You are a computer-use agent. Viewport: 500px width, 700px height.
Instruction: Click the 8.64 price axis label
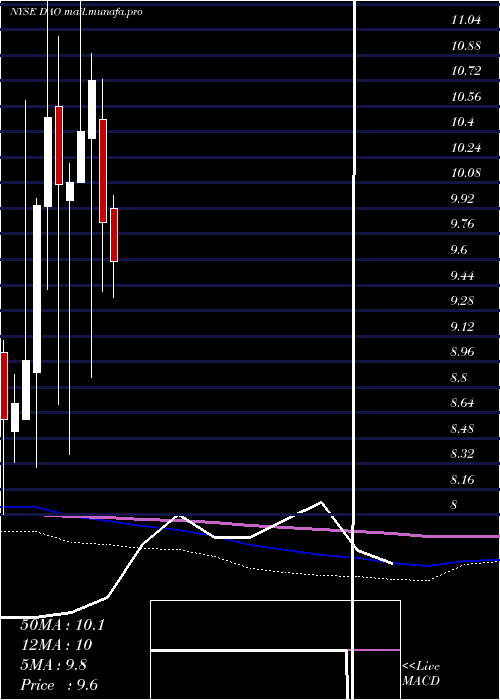462,403
